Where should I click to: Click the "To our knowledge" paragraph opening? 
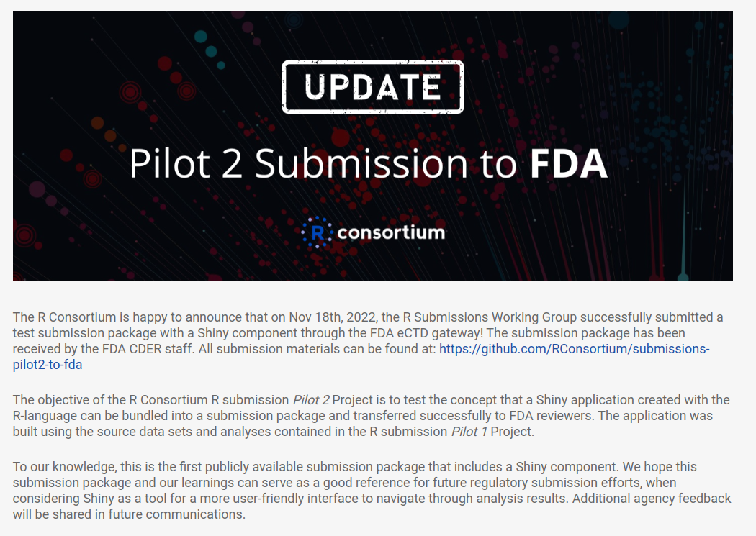[58, 467]
